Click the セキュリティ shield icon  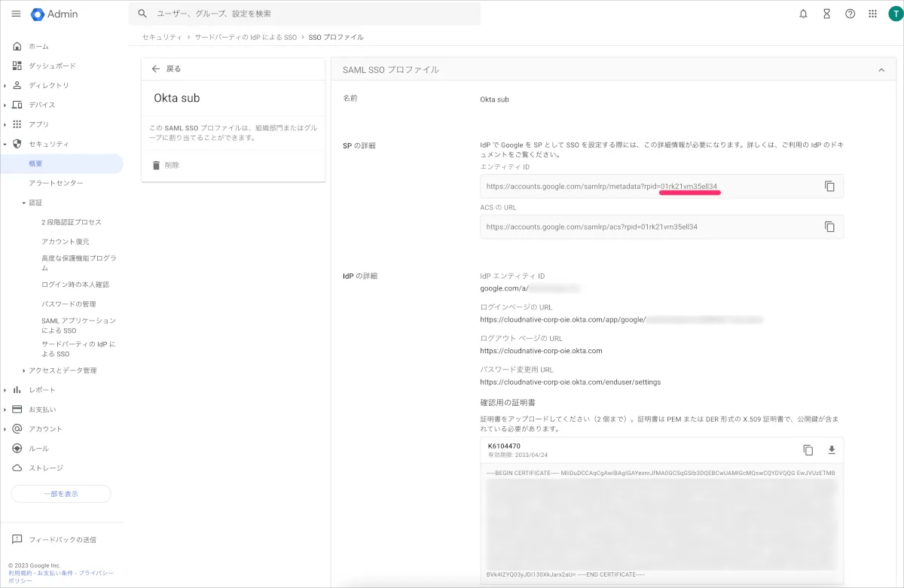[17, 144]
